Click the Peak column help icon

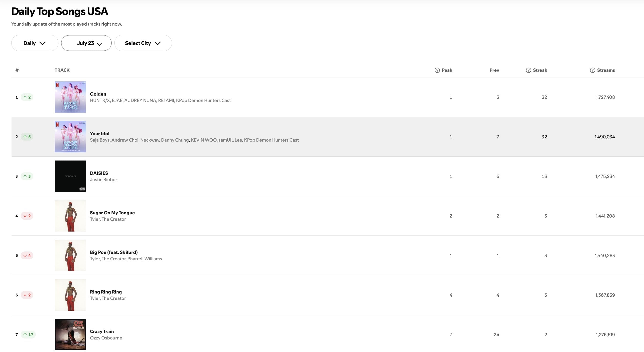(437, 70)
